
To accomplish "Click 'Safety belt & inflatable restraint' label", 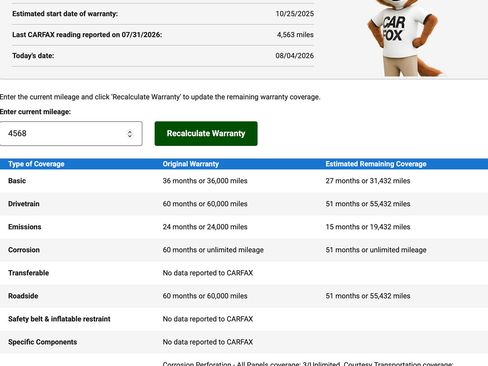I will (59, 319).
